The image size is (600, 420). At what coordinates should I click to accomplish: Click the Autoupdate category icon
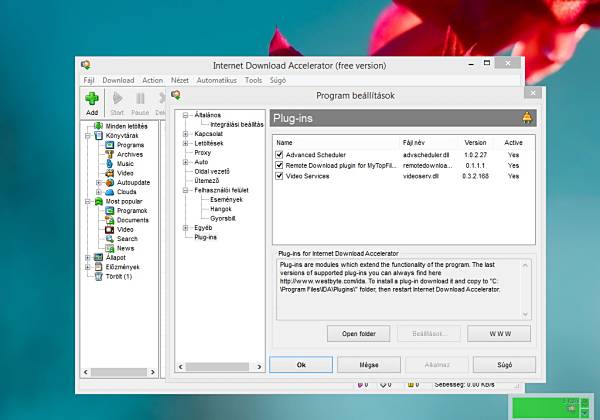[x=109, y=182]
